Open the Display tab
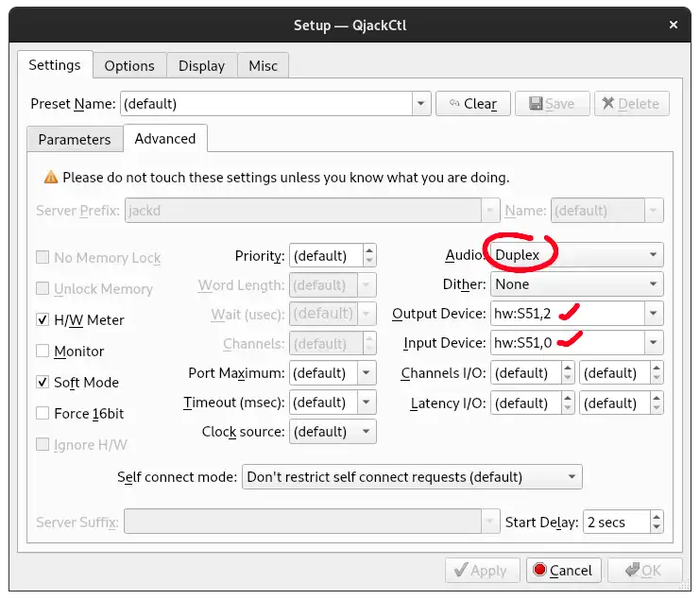 (x=202, y=65)
